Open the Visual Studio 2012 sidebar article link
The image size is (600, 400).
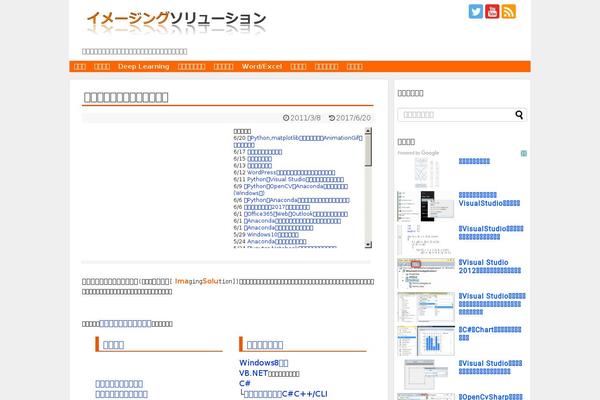click(x=490, y=266)
